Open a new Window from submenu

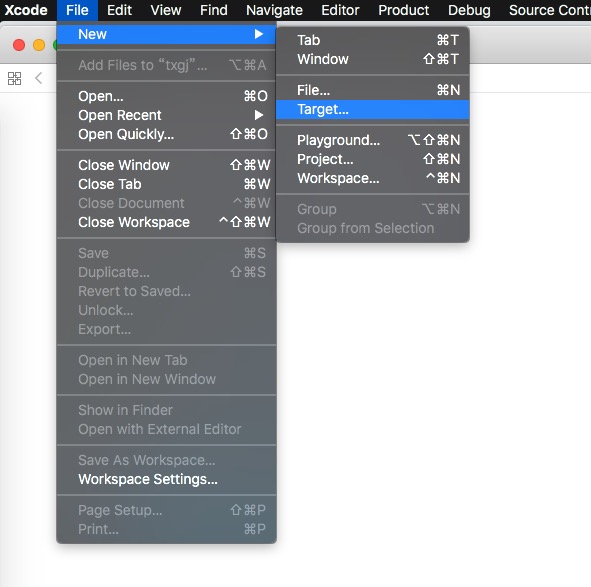coord(372,59)
